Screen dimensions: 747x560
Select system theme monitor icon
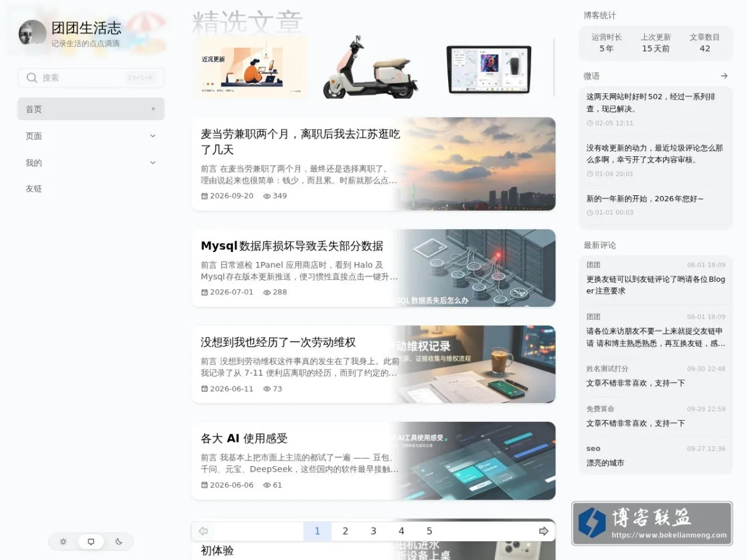[x=91, y=541]
